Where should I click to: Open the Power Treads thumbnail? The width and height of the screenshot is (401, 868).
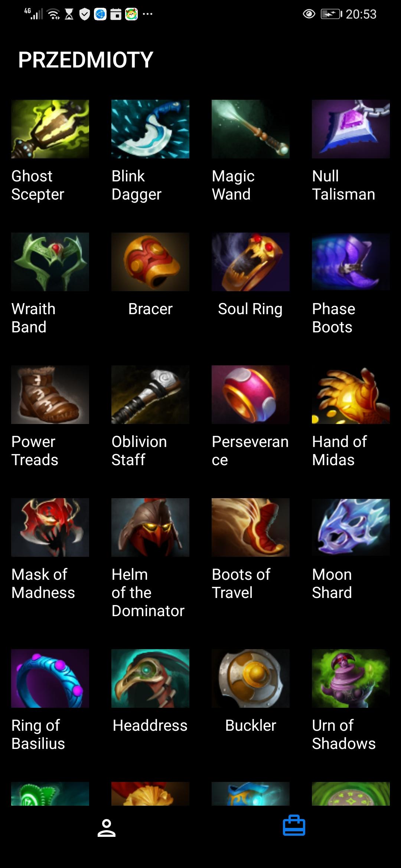[50, 395]
